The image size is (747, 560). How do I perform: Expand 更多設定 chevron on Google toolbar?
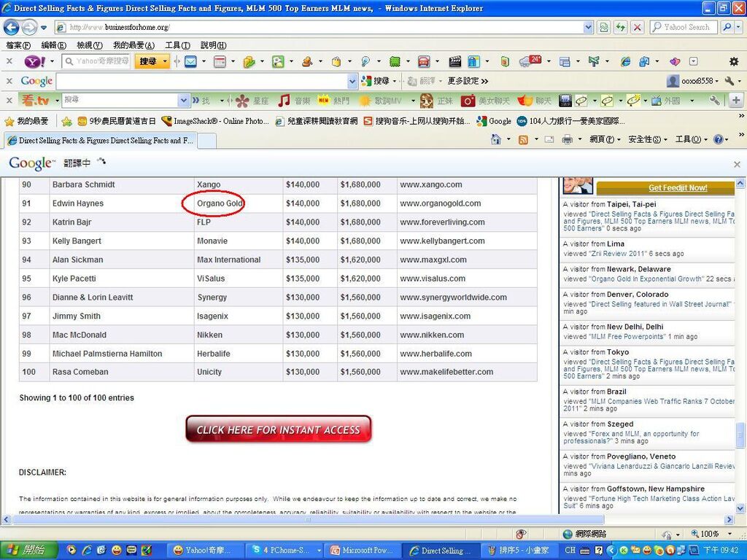[x=484, y=81]
